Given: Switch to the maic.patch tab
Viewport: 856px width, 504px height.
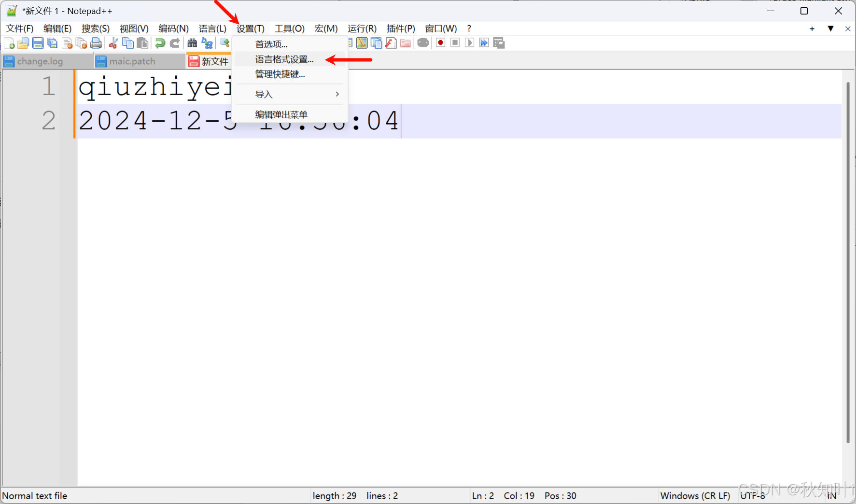Looking at the screenshot, I should point(139,61).
